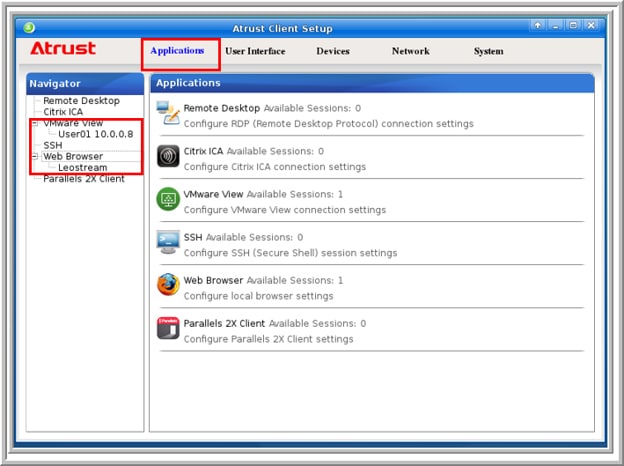Open the VMware View heading link
The width and height of the screenshot is (624, 466).
(213, 194)
